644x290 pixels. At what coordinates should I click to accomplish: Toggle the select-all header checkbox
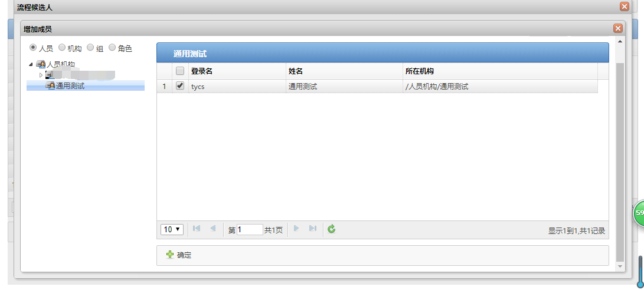click(x=180, y=71)
